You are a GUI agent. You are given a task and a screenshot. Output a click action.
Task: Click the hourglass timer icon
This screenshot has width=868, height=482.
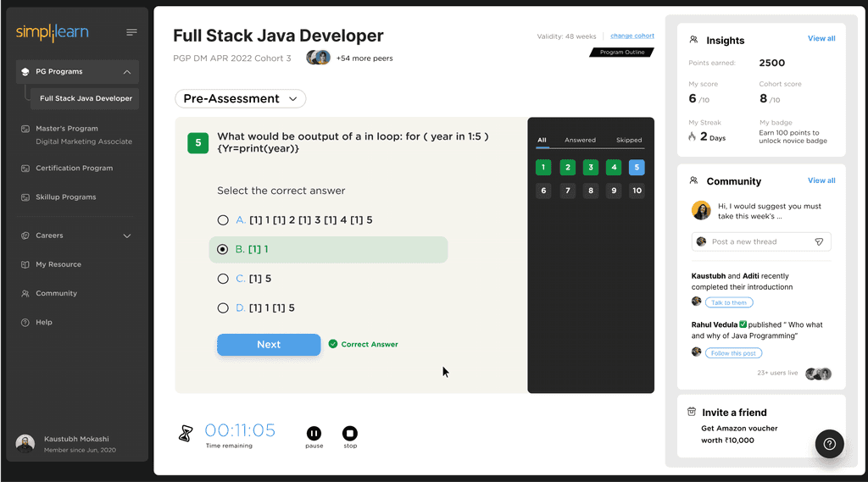pyautogui.click(x=186, y=433)
